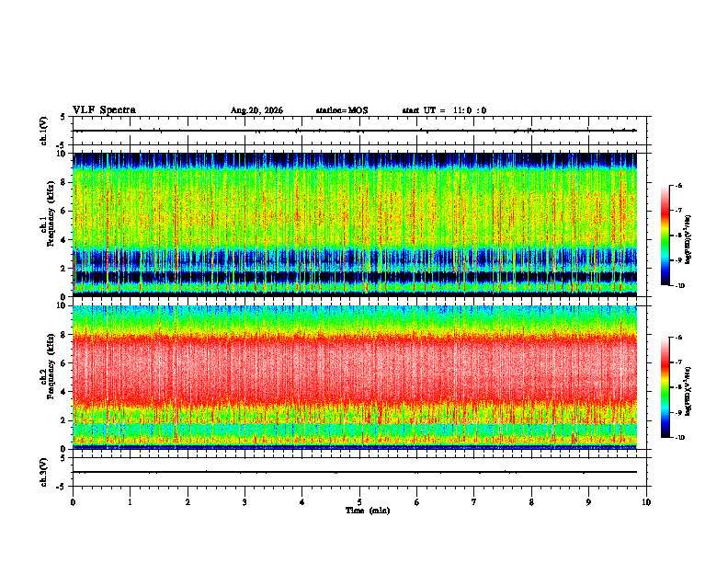Click the 5 minute tick on time axis

pyautogui.click(x=359, y=502)
